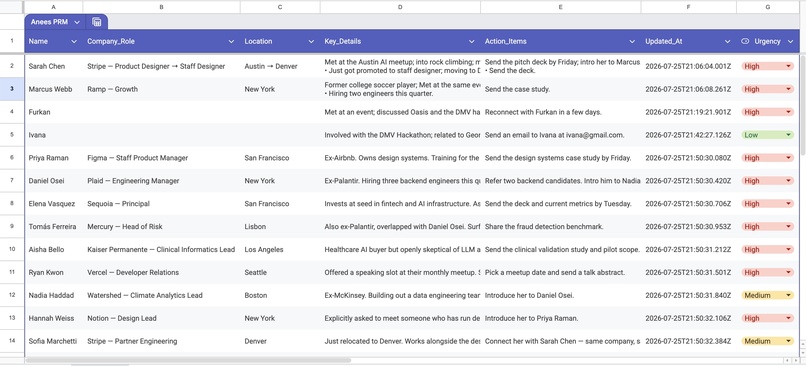
Task: Change Ivana's Low urgency chip
Action: pyautogui.click(x=767, y=135)
